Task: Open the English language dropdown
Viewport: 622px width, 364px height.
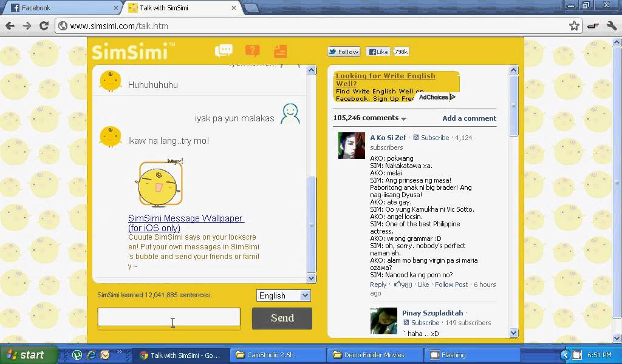Action: coord(283,295)
